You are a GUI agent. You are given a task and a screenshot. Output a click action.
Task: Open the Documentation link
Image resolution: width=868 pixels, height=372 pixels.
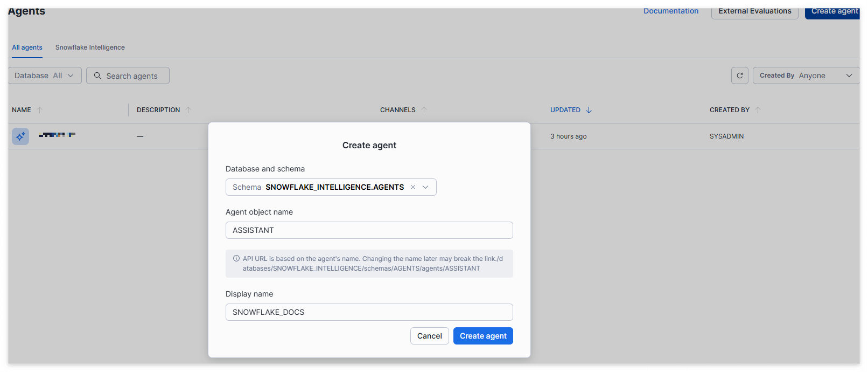pos(671,11)
